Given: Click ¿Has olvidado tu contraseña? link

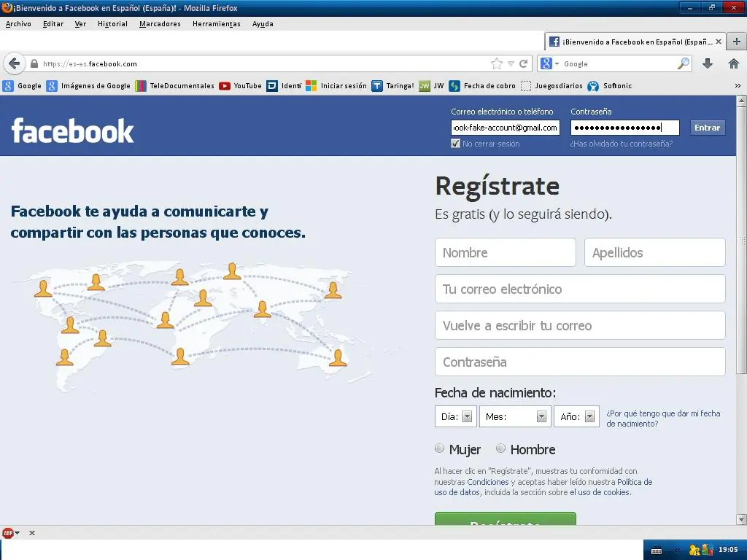Looking at the screenshot, I should 622,144.
